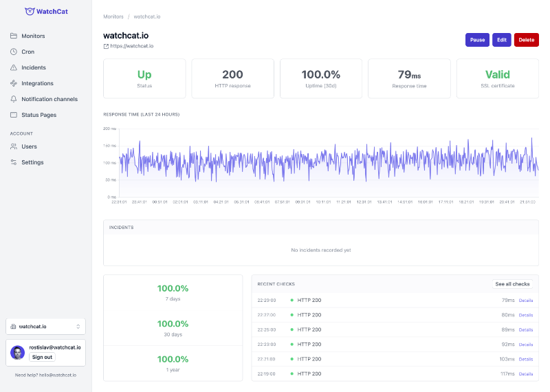The height and width of the screenshot is (392, 550).
Task: Click the Settings sliders icon
Action: pyautogui.click(x=14, y=162)
